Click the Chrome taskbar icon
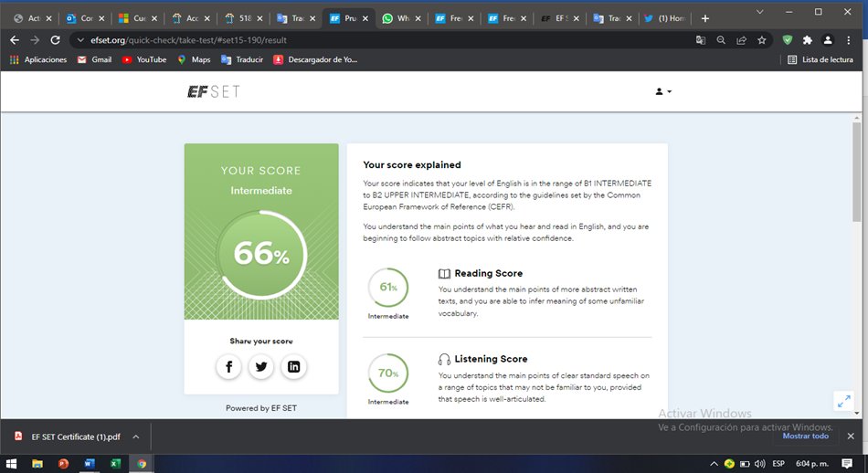The width and height of the screenshot is (868, 473). [142, 464]
